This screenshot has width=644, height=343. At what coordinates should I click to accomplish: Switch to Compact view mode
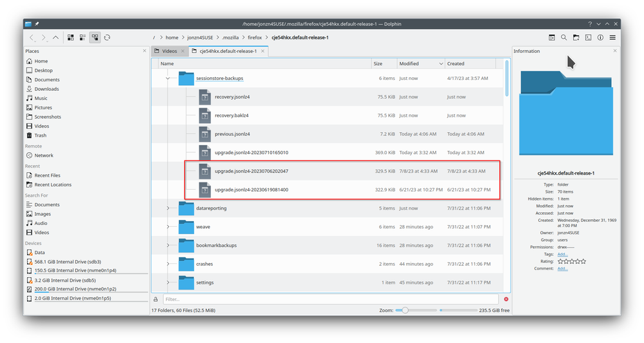tap(83, 37)
